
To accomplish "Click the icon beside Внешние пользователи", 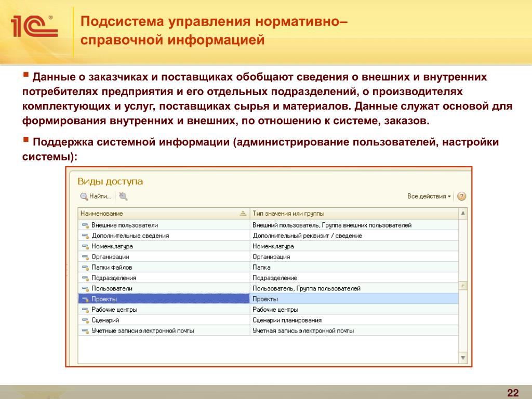I will point(85,225).
